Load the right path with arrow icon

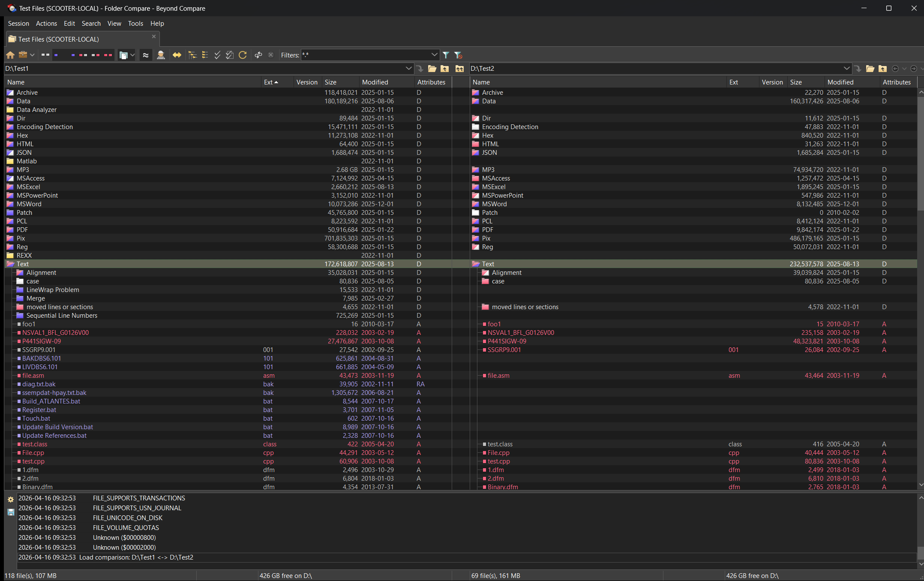tap(858, 69)
